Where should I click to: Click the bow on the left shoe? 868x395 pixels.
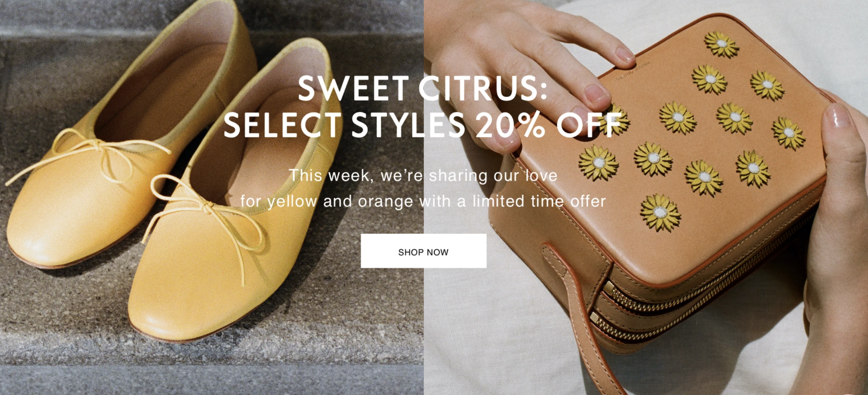pos(95,155)
